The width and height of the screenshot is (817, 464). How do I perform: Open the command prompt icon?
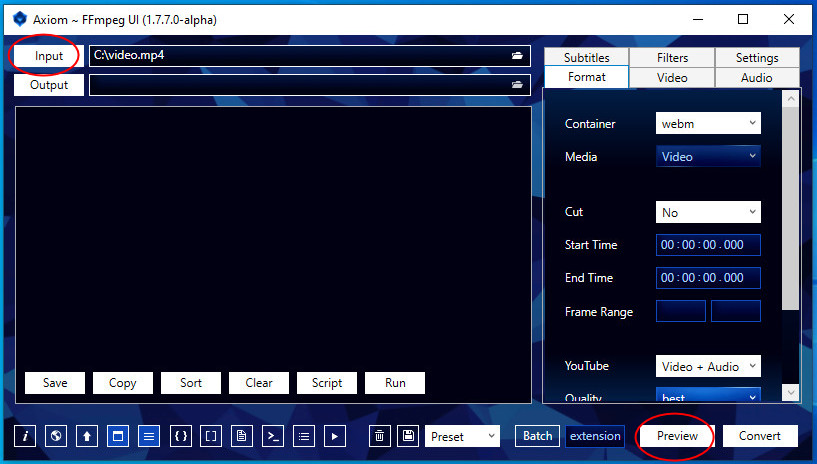(273, 436)
